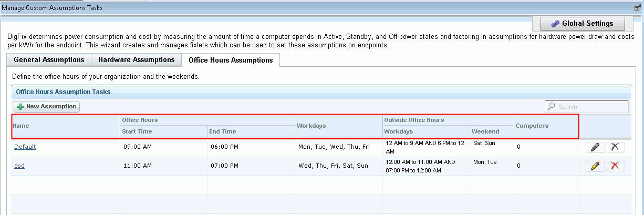The image size is (644, 215).
Task: Delete the asd assumption with red X
Action: point(615,166)
